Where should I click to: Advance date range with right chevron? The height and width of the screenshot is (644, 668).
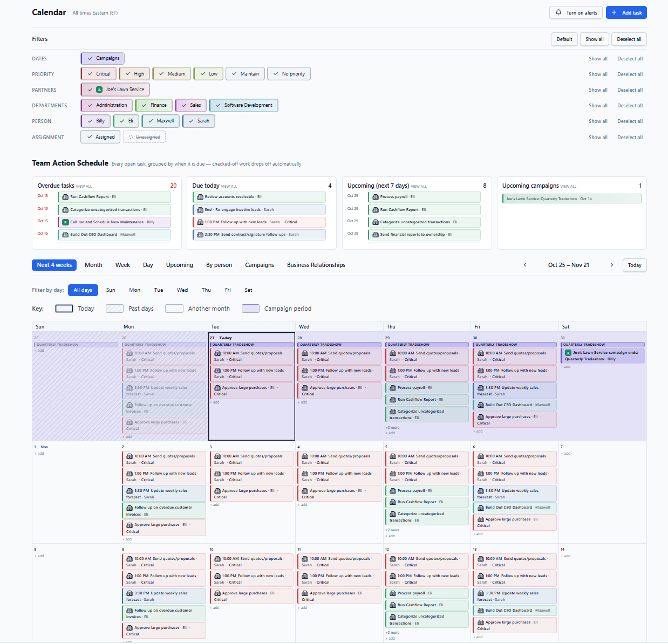tap(611, 265)
